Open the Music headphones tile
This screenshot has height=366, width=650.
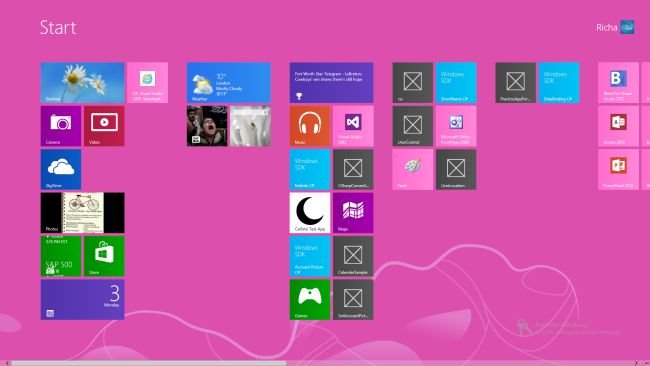(x=310, y=126)
